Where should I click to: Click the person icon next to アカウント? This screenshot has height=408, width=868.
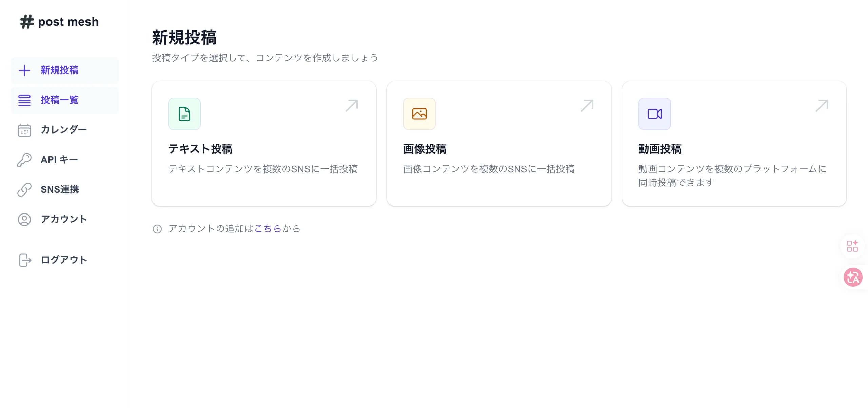click(24, 219)
